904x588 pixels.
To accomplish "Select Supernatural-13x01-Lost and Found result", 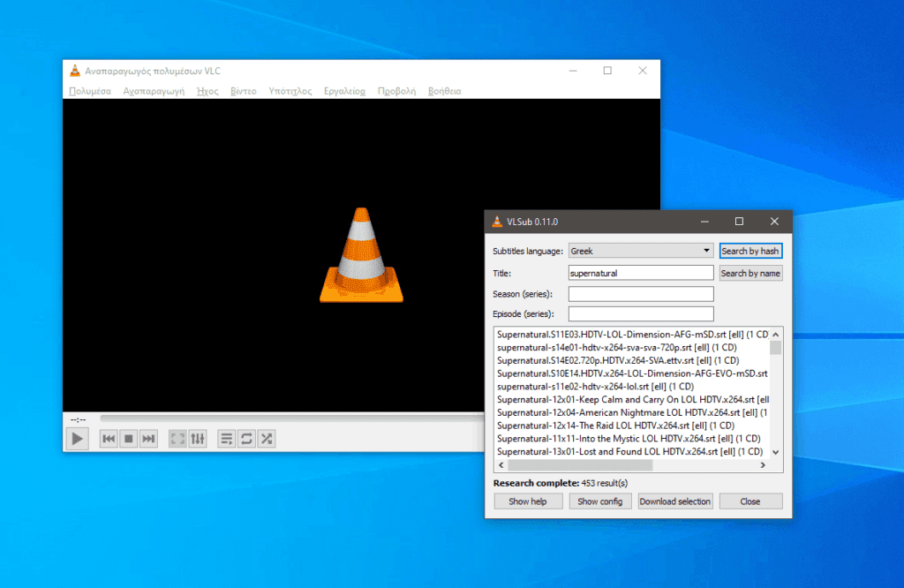I will click(x=632, y=451).
